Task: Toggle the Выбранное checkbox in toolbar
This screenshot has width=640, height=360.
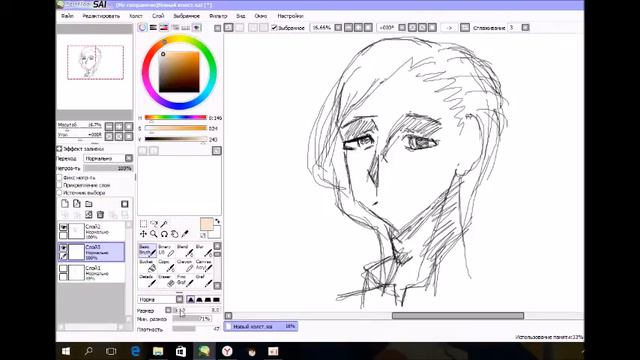Action: click(x=274, y=28)
